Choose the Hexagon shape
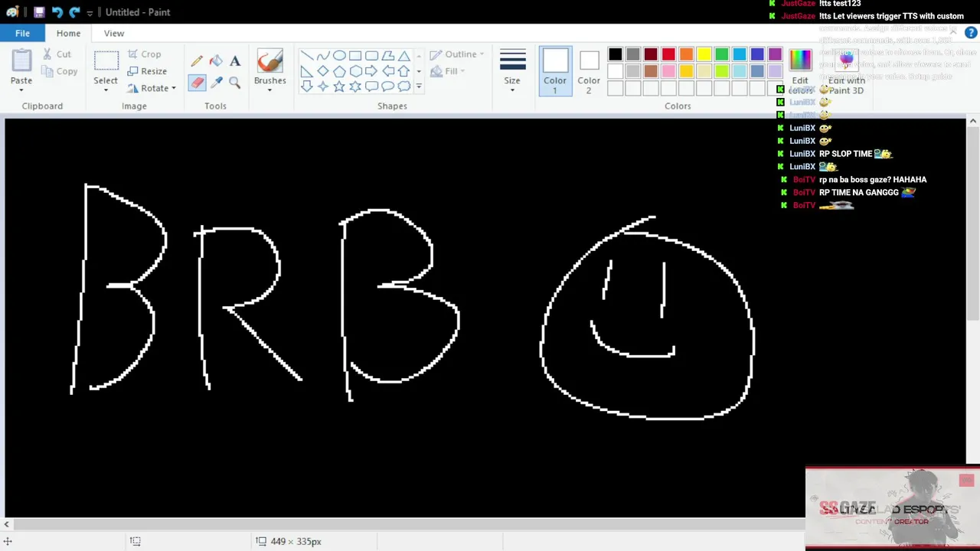 [x=355, y=71]
